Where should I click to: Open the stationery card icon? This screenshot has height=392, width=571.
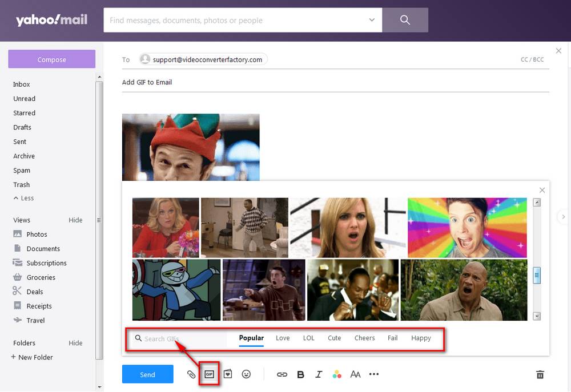pos(228,374)
